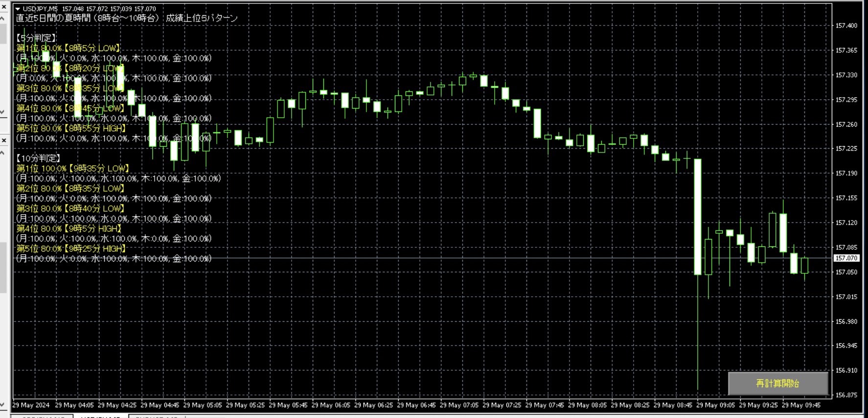
Task: Click price scale label 157.085
Action: (846, 247)
